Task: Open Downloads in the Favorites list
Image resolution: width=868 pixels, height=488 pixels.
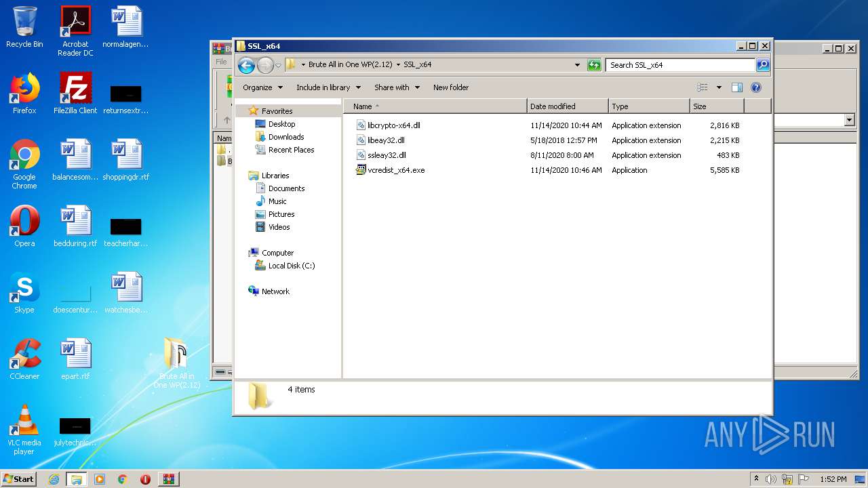Action: coord(285,137)
